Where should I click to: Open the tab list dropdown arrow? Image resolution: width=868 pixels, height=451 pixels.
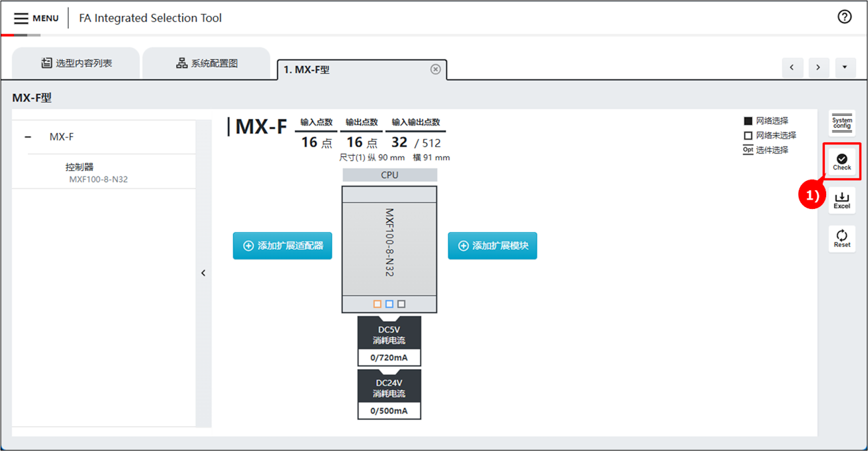[x=845, y=67]
